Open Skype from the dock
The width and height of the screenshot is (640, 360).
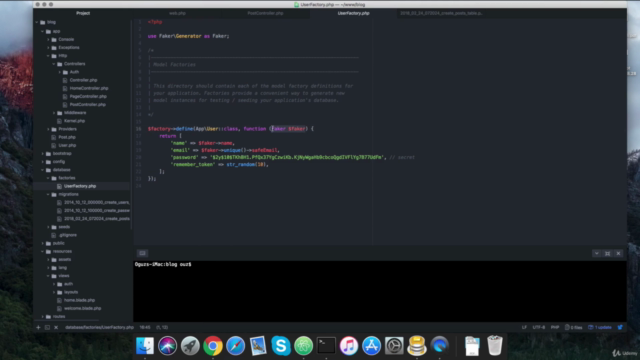coord(281,346)
